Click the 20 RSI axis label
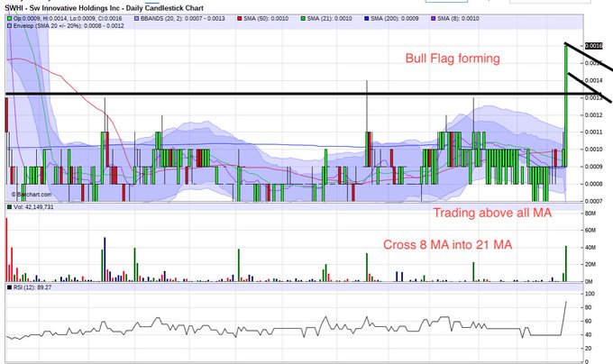613x364 pixels. (x=589, y=349)
